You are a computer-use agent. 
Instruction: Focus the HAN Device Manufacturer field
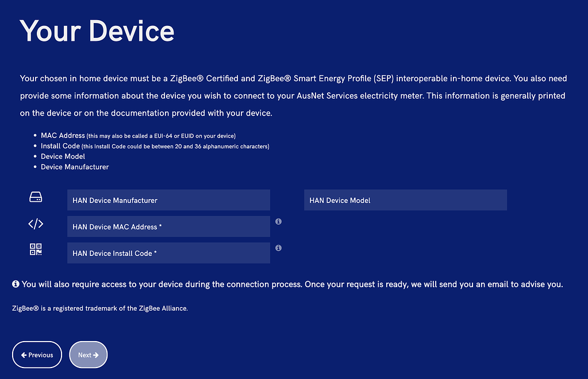pos(168,200)
